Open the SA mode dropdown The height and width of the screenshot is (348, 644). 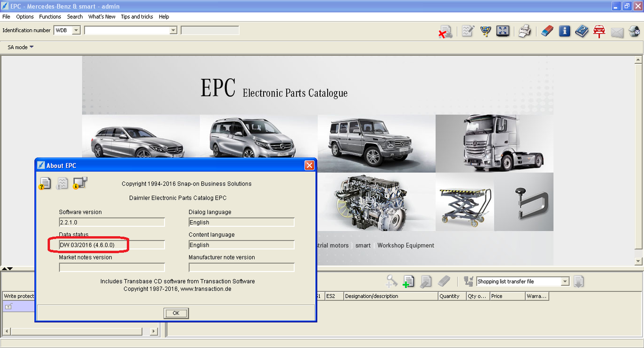pyautogui.click(x=20, y=47)
